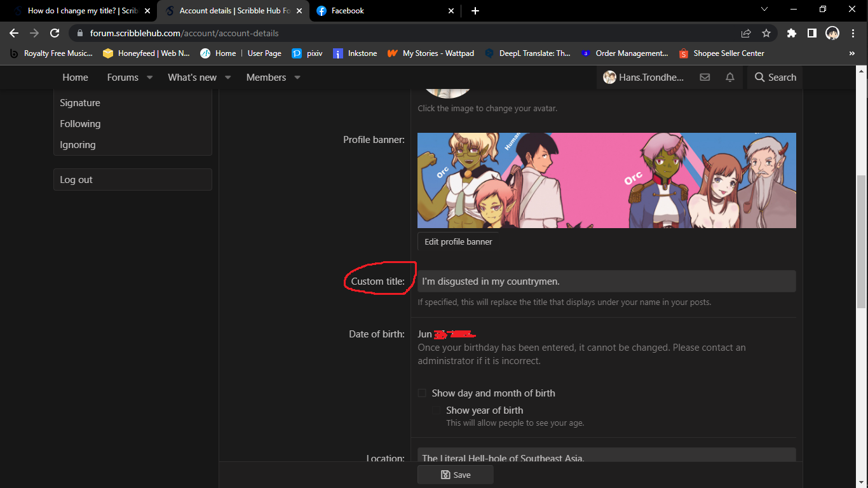Click the bookmark star in the address bar

pos(766,32)
